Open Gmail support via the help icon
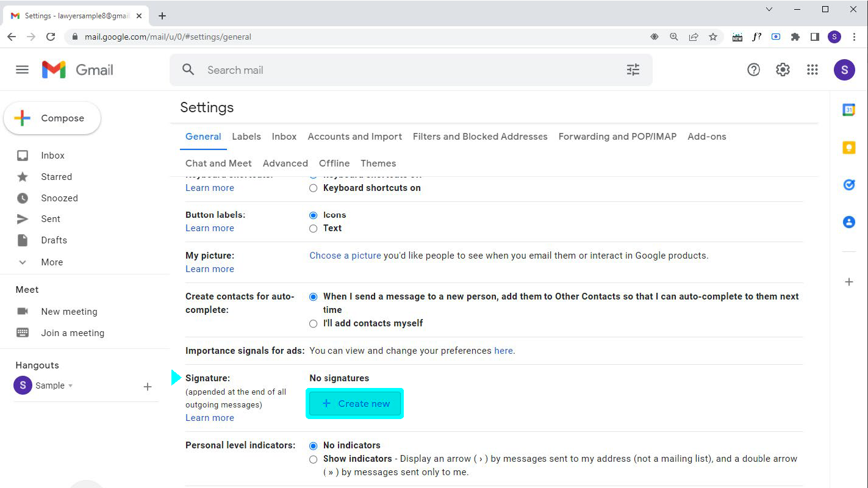Image resolution: width=868 pixels, height=488 pixels. 753,70
